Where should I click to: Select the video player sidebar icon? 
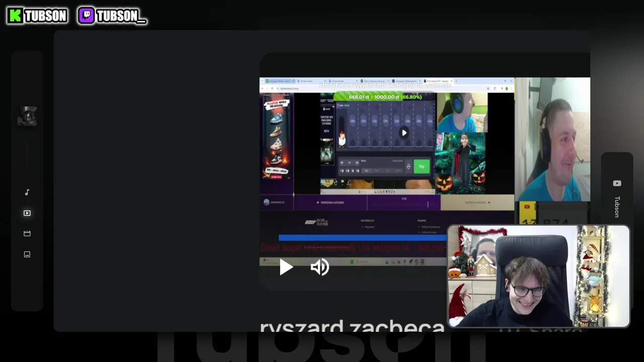(x=27, y=213)
